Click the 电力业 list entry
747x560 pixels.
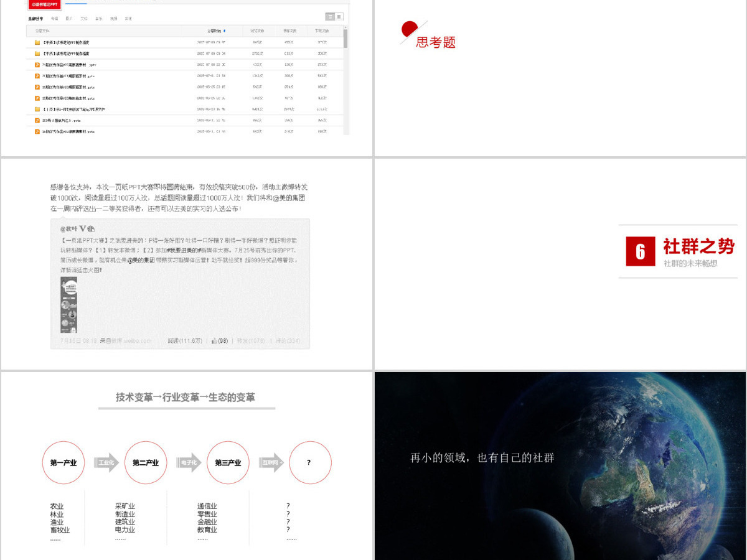[125, 530]
